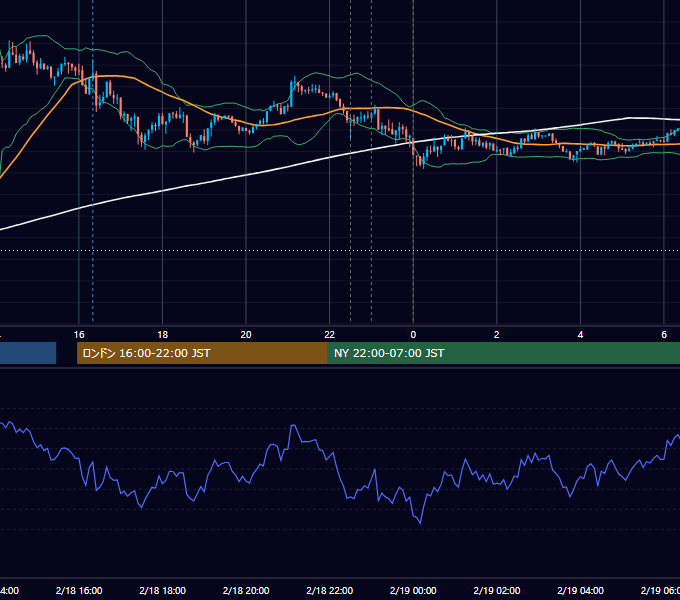The height and width of the screenshot is (600, 680).
Task: Click the ロンドン 16:00-22:00 JST session bar
Action: (202, 353)
